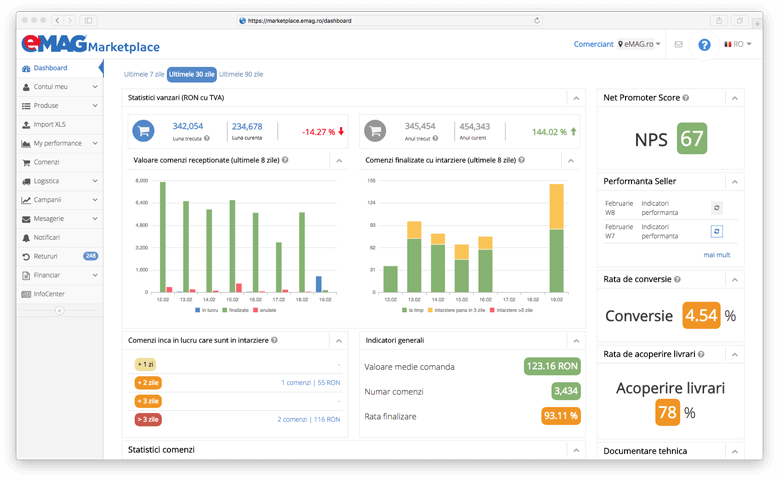This screenshot has height=480, width=780.
Task: Open Net Promoter Score help icon
Action: 686,98
